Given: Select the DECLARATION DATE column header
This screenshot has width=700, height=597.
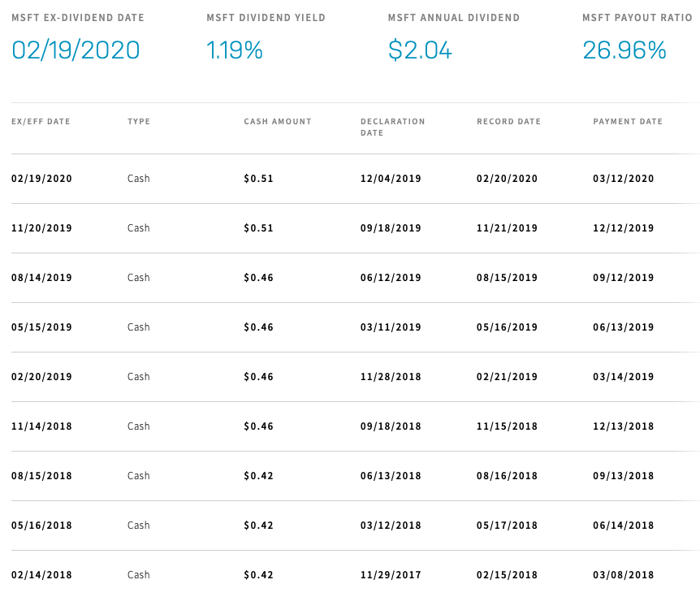Looking at the screenshot, I should pos(392,127).
